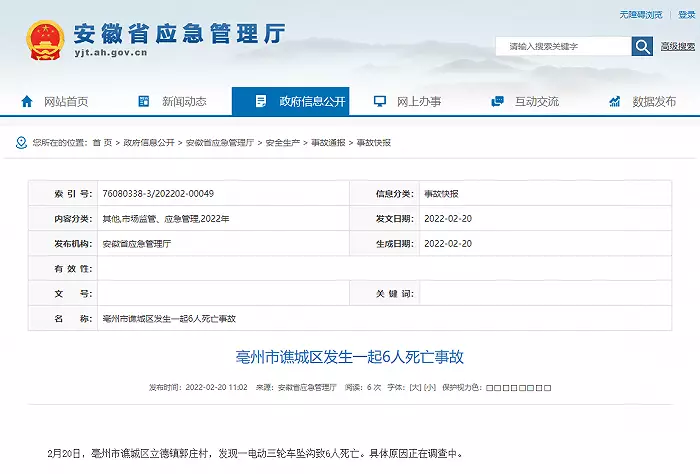Focus the keyword search input field
Screen dimensions: 700x474
point(562,46)
